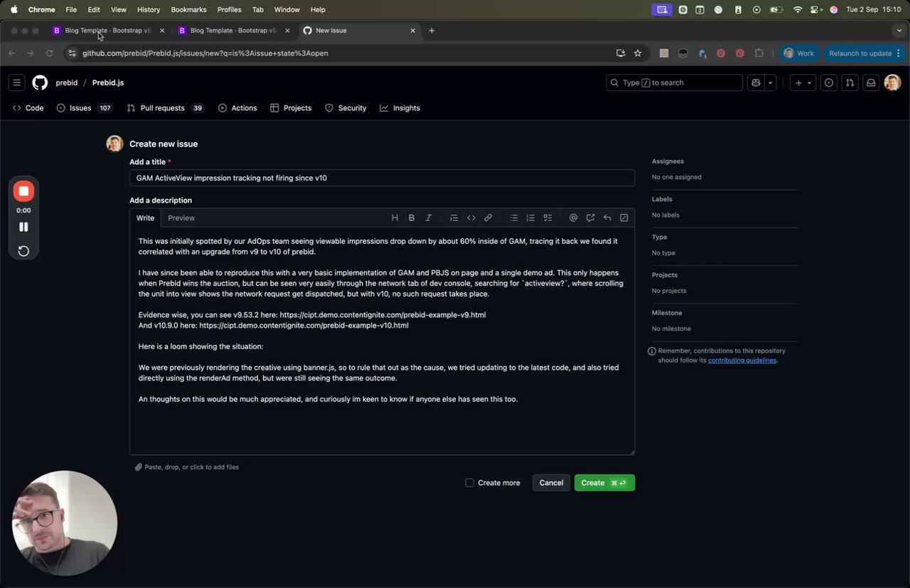910x588 pixels.
Task: Open GitHub Copilot chat icon
Action: tap(756, 82)
